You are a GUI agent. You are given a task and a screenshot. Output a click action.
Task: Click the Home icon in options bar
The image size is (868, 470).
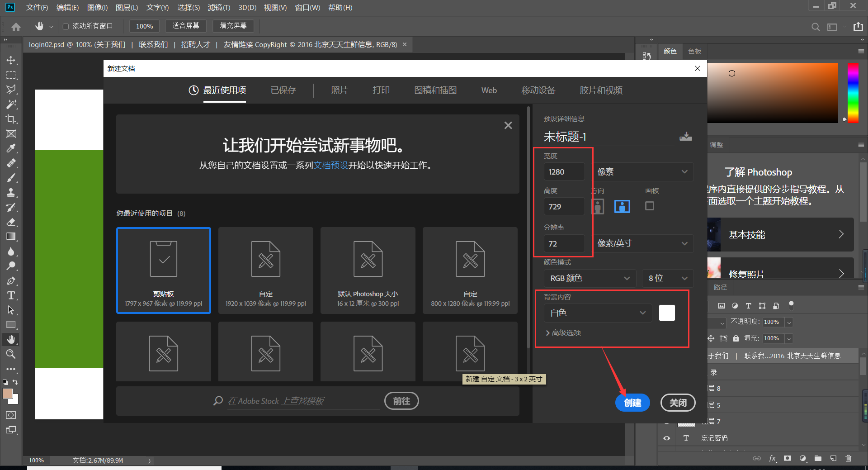(16, 27)
